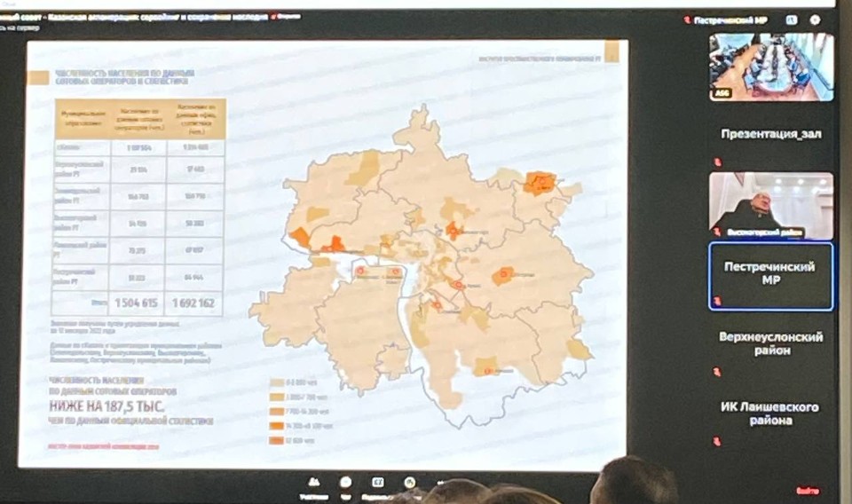Open the view layout icon at top right
852x504 pixels.
coord(791,20)
